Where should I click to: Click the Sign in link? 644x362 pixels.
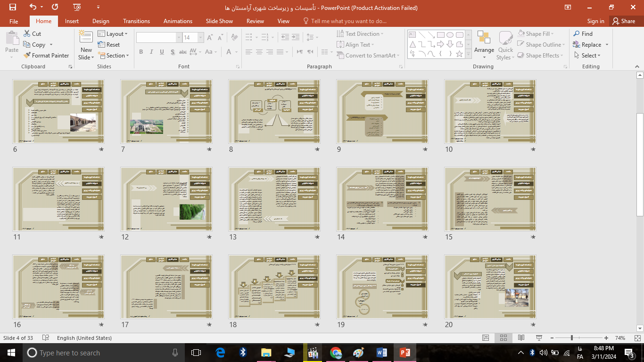[595, 21]
